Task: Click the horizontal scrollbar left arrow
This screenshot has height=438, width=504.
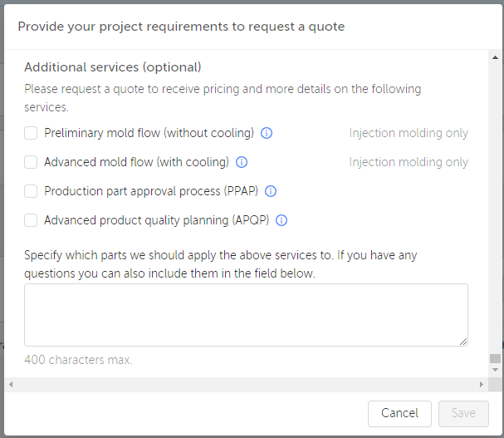Action: [x=10, y=385]
